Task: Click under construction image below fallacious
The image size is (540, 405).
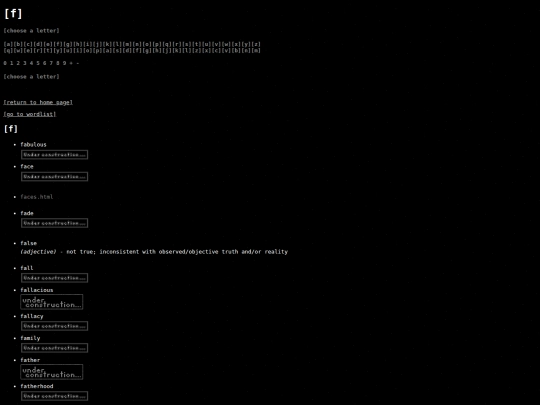Action: point(52,302)
